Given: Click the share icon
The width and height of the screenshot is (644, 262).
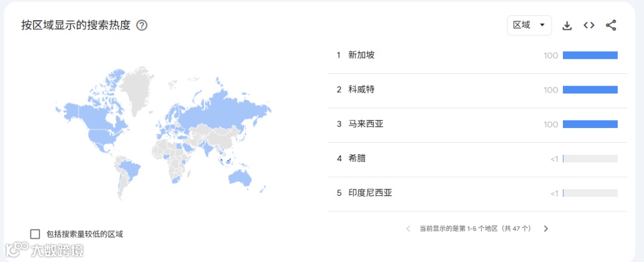Looking at the screenshot, I should 611,25.
